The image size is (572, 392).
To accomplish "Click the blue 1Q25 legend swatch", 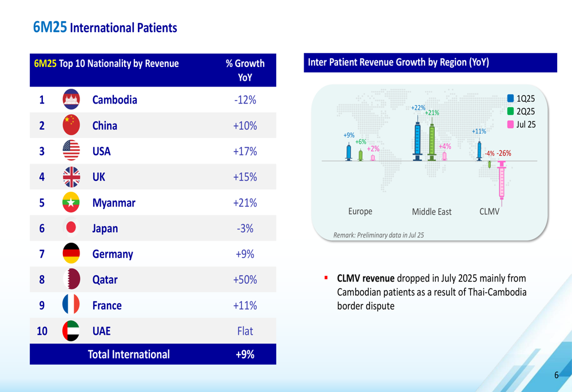I will (510, 98).
